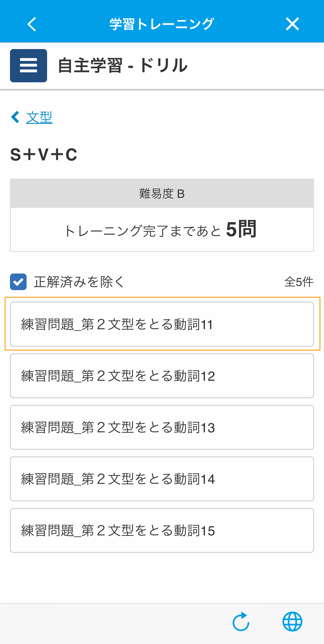
Task: Tap the 学習トレーニング header title
Action: (162, 24)
